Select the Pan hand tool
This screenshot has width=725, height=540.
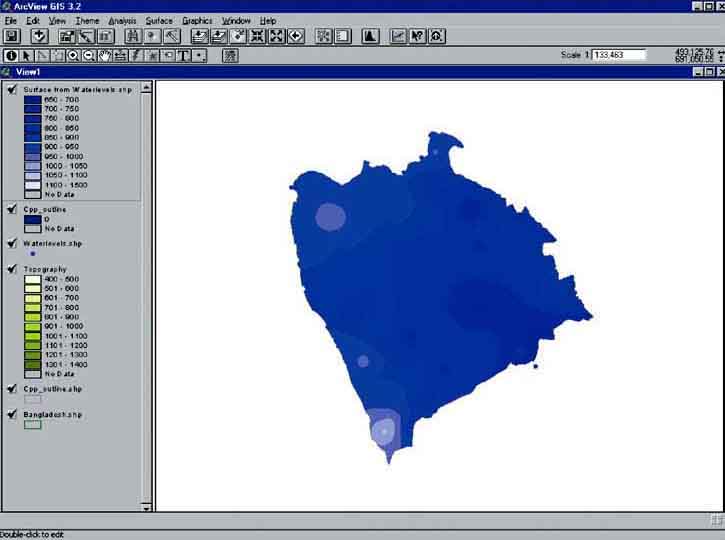[x=105, y=56]
